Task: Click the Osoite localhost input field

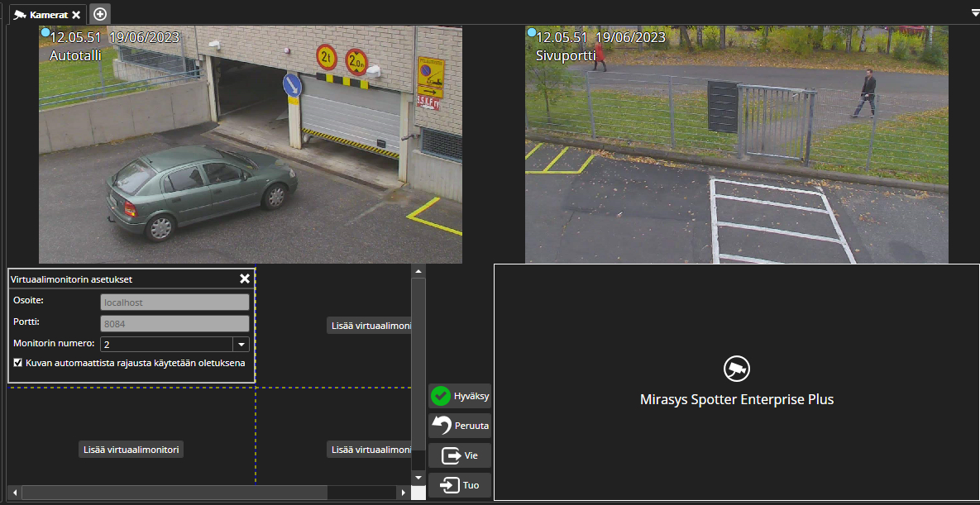Action: click(174, 303)
